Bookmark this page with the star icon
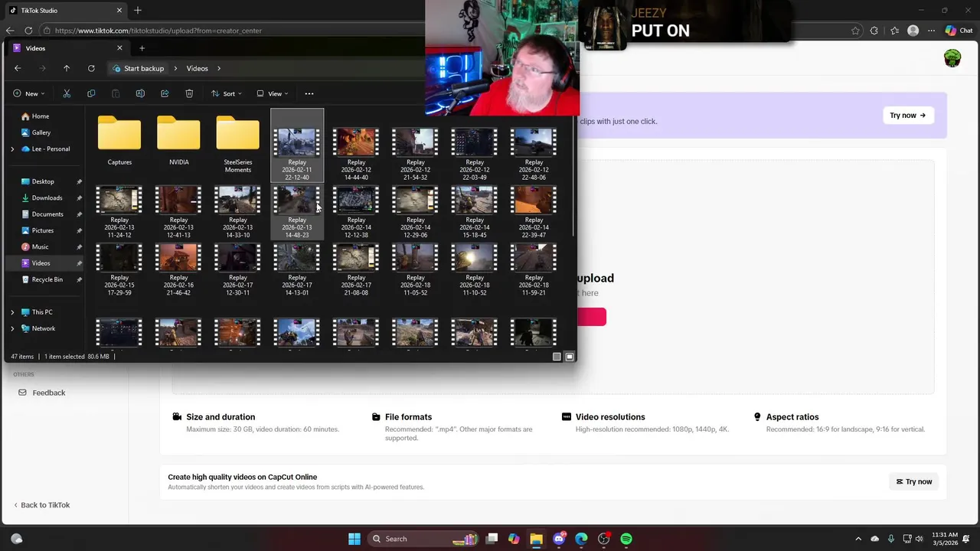Viewport: 980px width, 551px height. [855, 31]
